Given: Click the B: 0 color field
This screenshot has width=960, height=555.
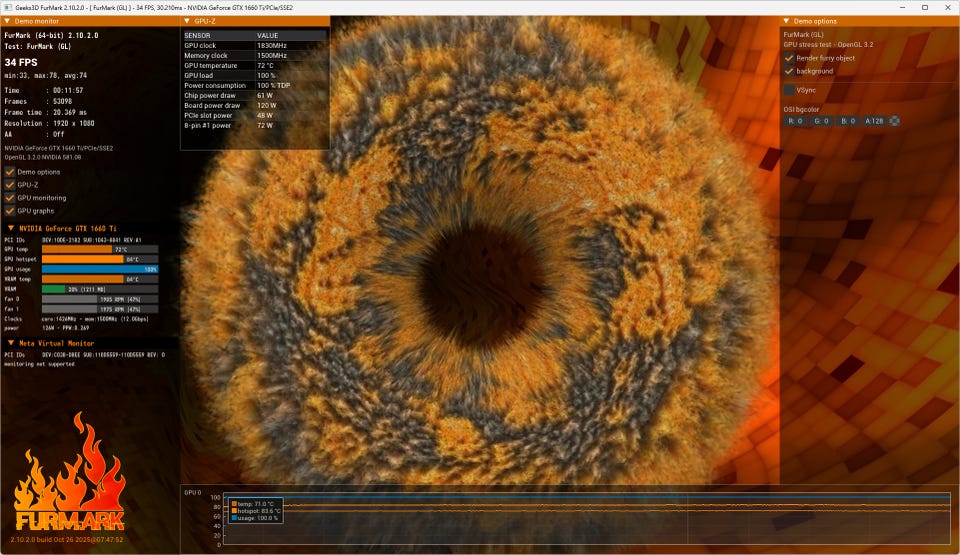Looking at the screenshot, I should pyautogui.click(x=848, y=121).
